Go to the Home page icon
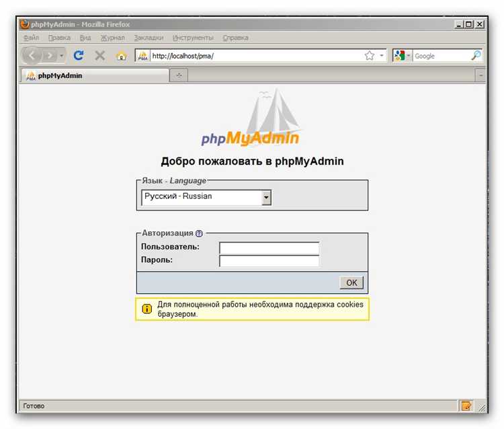 pos(121,56)
